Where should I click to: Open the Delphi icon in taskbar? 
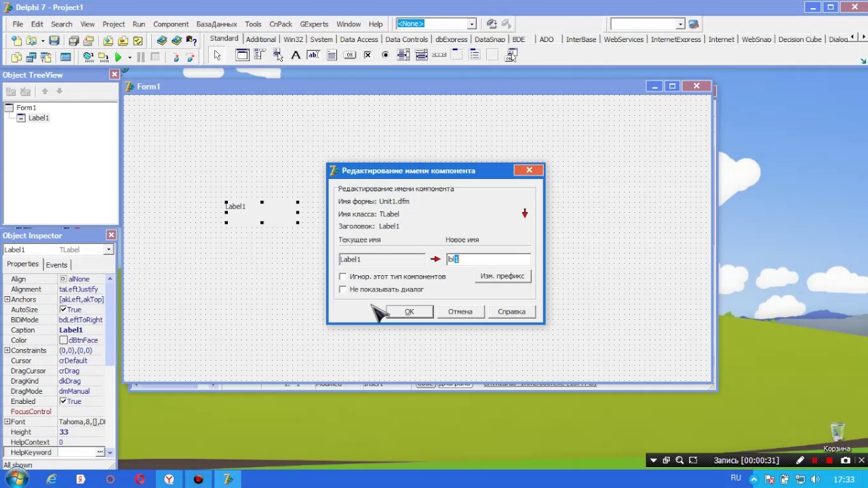pyautogui.click(x=228, y=479)
